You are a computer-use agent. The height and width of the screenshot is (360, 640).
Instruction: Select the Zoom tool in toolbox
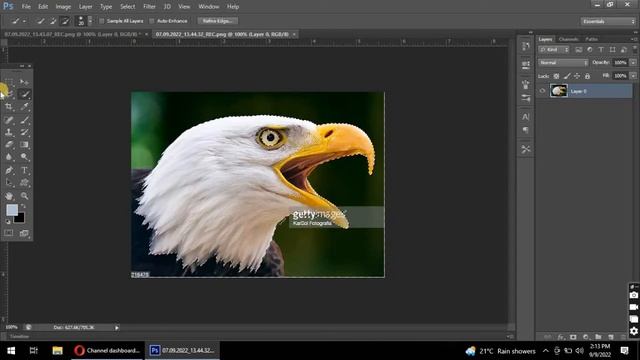point(24,196)
